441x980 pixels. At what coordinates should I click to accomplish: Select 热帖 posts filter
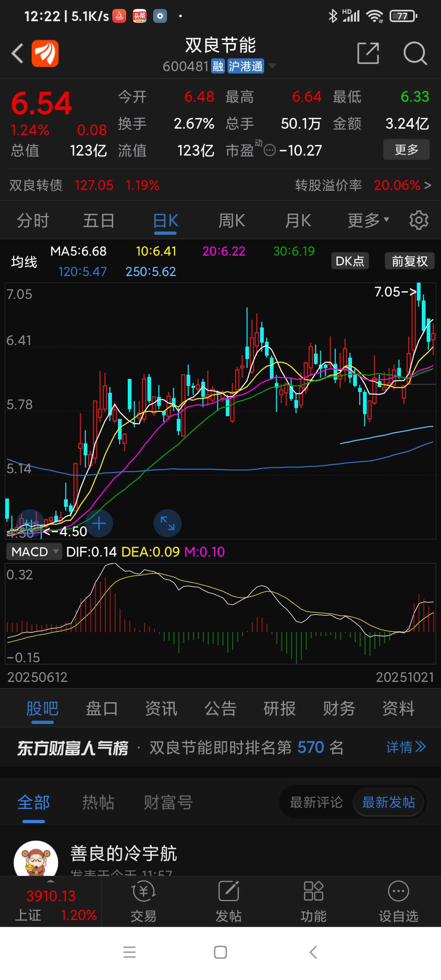coord(98,802)
